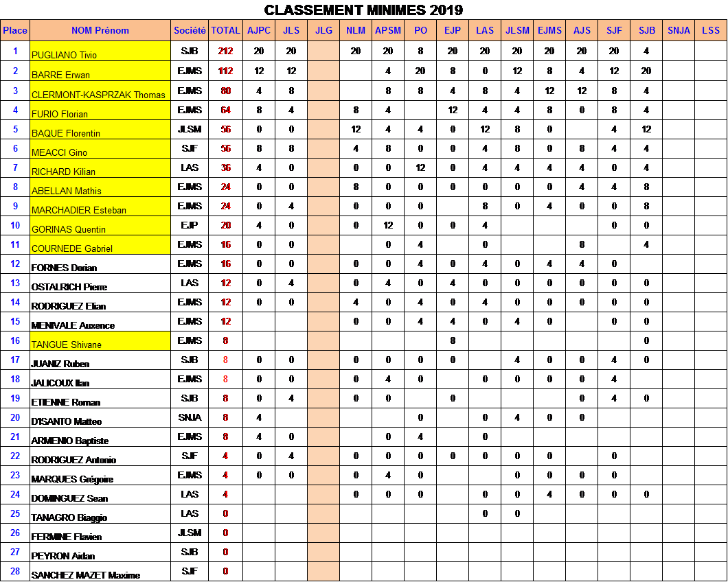Click the "NOM Prénom" column header
This screenshot has width=728, height=582.
(100, 30)
